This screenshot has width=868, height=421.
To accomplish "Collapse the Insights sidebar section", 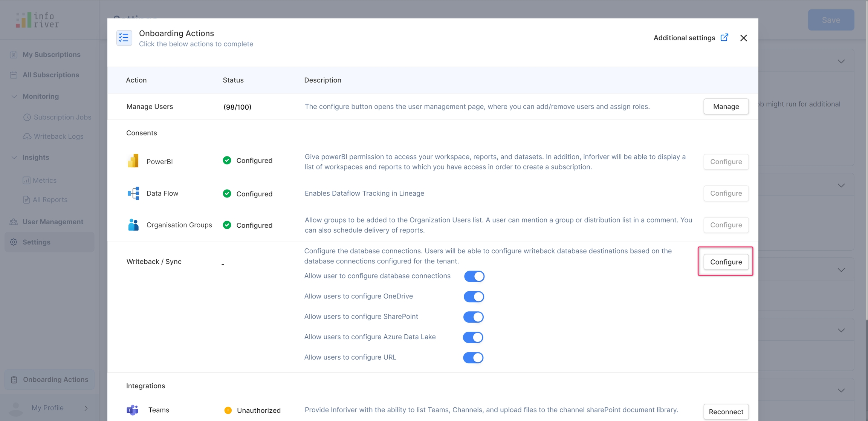I will 14,158.
